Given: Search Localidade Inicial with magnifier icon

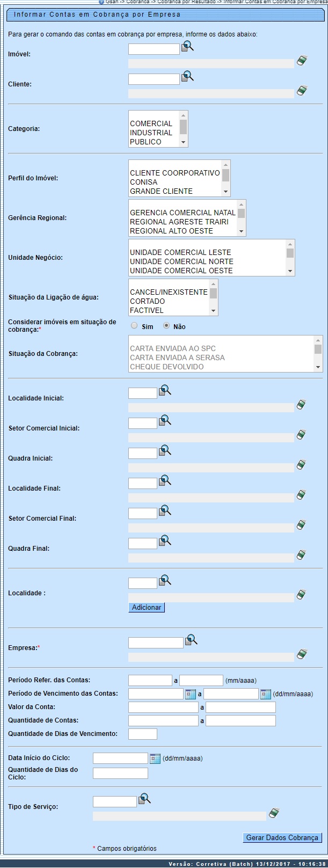Looking at the screenshot, I should click(165, 391).
